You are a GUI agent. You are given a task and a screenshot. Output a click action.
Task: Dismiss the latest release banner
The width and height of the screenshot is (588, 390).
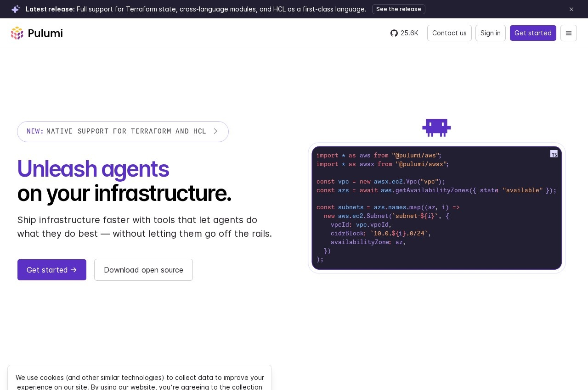[x=571, y=9]
